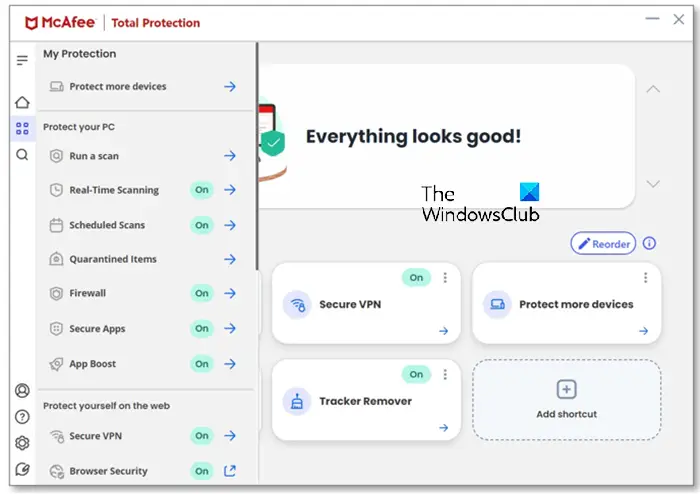Open the Settings gear icon
Image resolution: width=700 pixels, height=494 pixels.
click(x=22, y=443)
